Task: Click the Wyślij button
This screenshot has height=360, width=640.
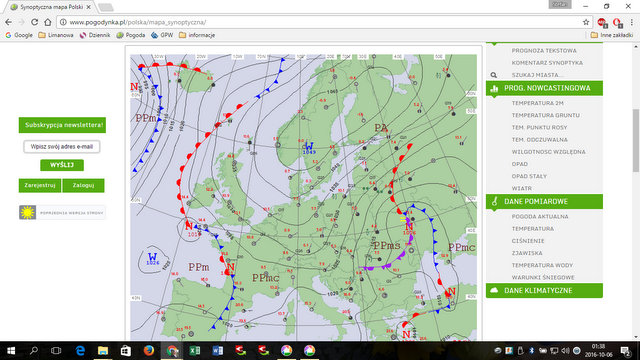Action: [x=62, y=165]
